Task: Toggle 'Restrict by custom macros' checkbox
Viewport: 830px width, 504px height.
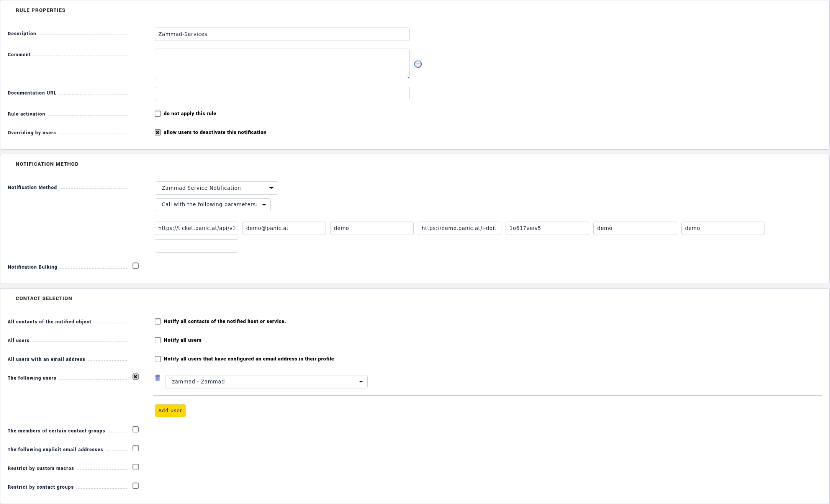Action: pos(136,467)
